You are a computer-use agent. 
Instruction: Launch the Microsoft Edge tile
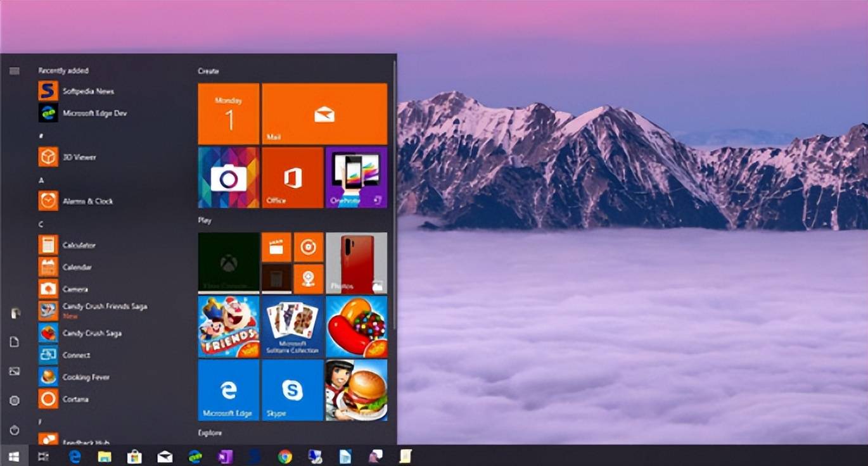[x=229, y=391]
